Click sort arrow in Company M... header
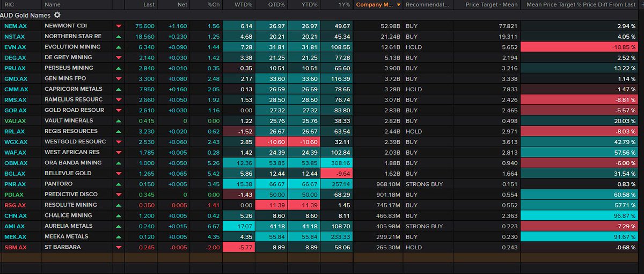The width and height of the screenshot is (644, 274). 398,4
